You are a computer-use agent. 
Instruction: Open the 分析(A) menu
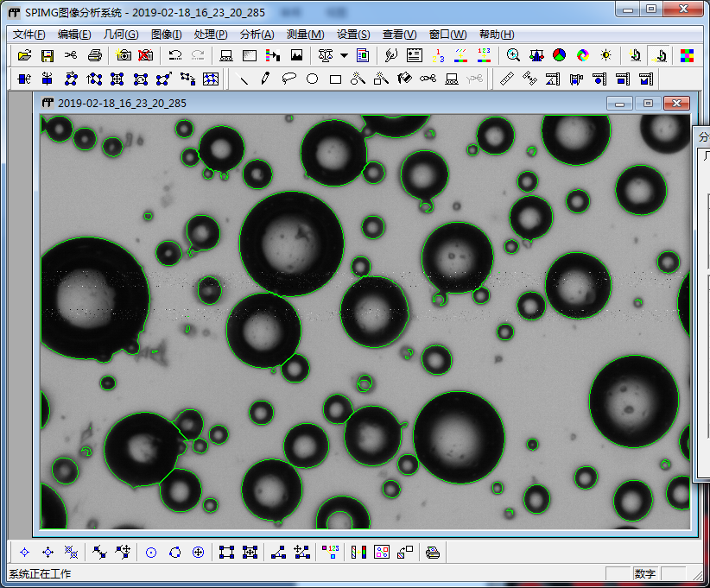click(x=257, y=35)
